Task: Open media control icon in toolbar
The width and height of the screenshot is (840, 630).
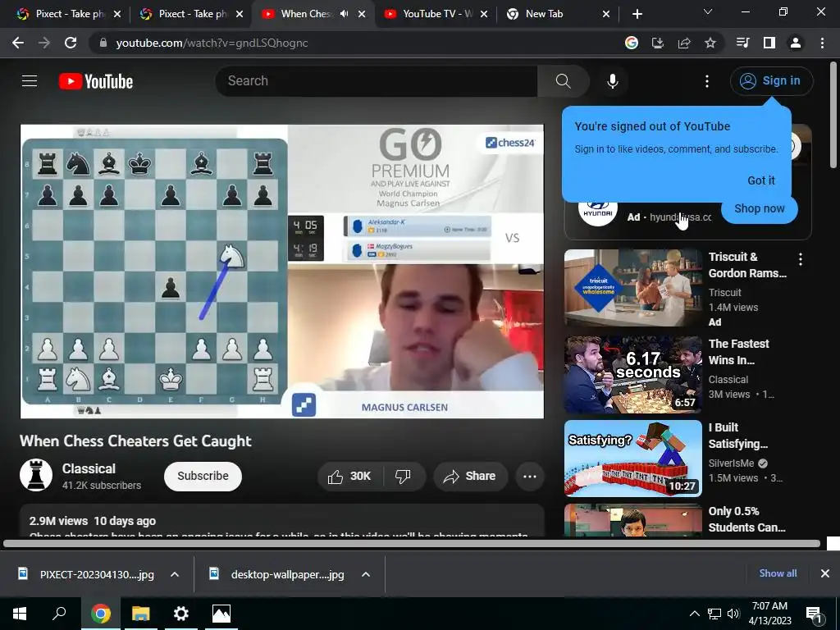Action: point(743,43)
